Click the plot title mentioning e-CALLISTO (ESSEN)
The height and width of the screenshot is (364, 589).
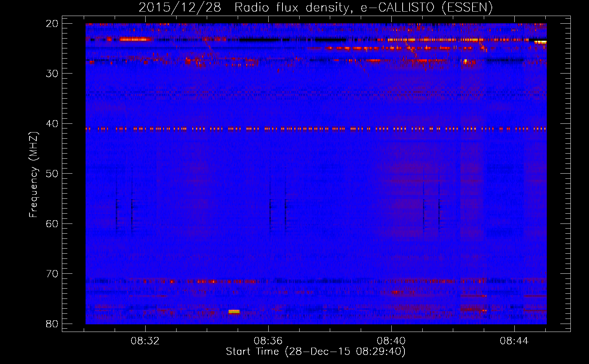316,7
